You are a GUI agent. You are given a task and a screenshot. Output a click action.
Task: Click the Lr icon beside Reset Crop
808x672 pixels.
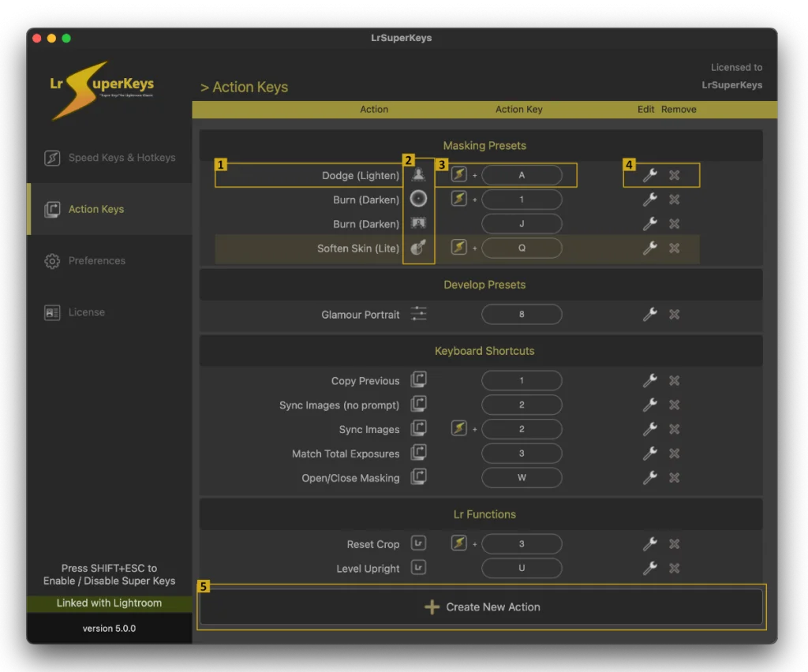418,543
